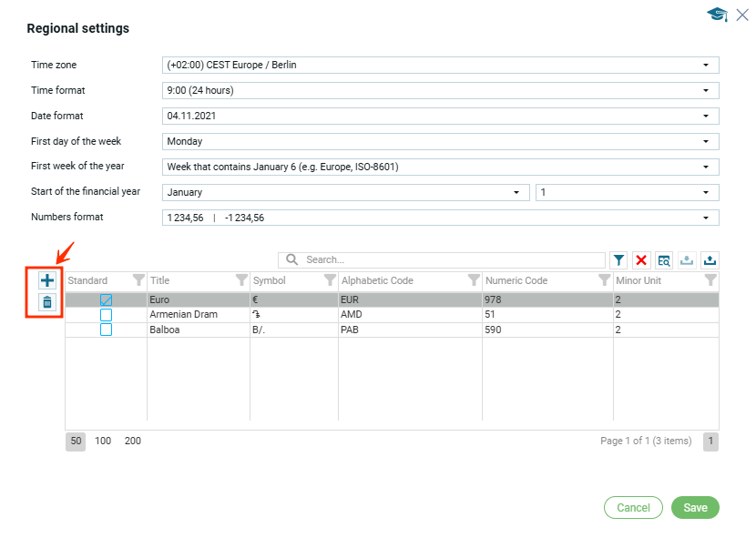The image size is (756, 538).
Task: Click the blue funnel filter toolbar icon
Action: pyautogui.click(x=618, y=260)
